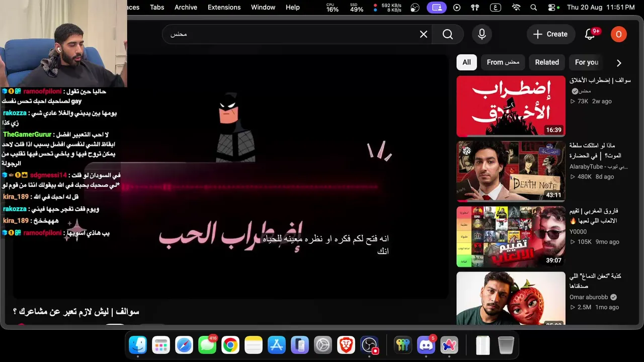Click the Create button
This screenshot has width=644, height=362.
pos(550,34)
